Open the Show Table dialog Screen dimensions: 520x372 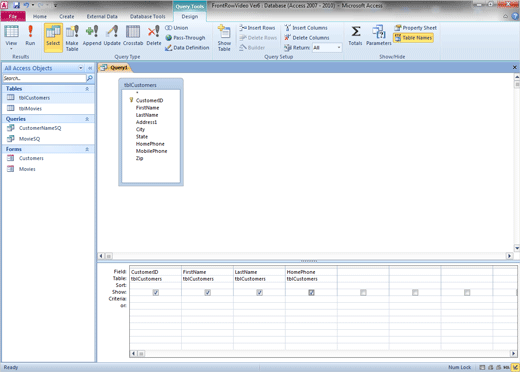224,38
